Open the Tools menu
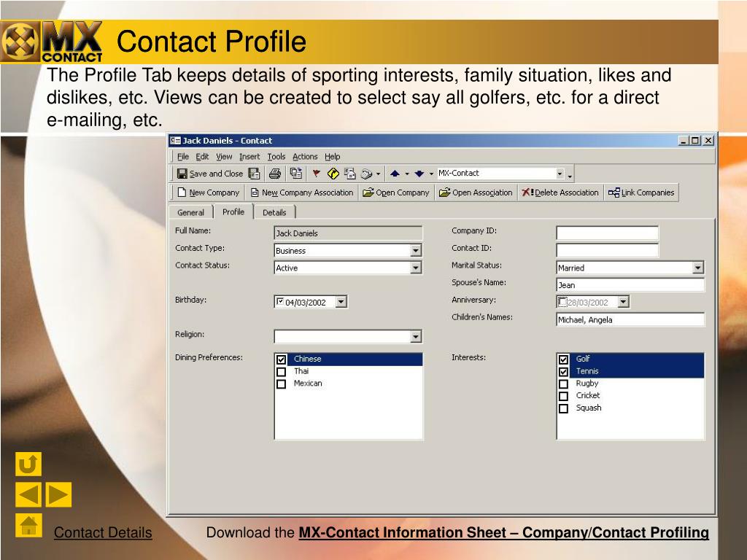The image size is (747, 560). [x=276, y=156]
